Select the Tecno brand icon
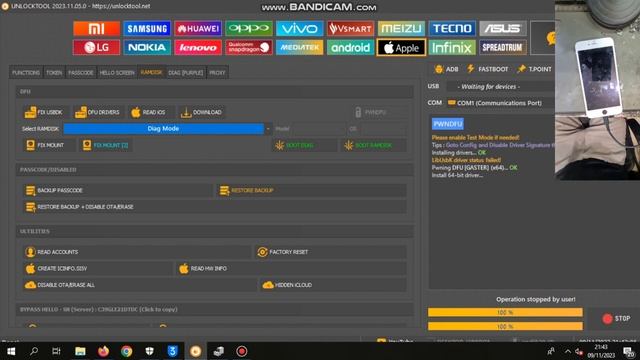 (452, 29)
